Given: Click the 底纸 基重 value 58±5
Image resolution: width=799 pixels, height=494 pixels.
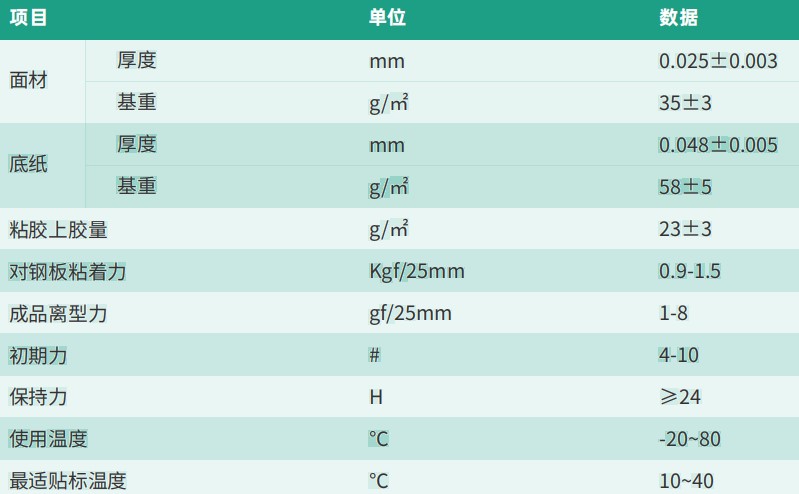Looking at the screenshot, I should coord(685,187).
